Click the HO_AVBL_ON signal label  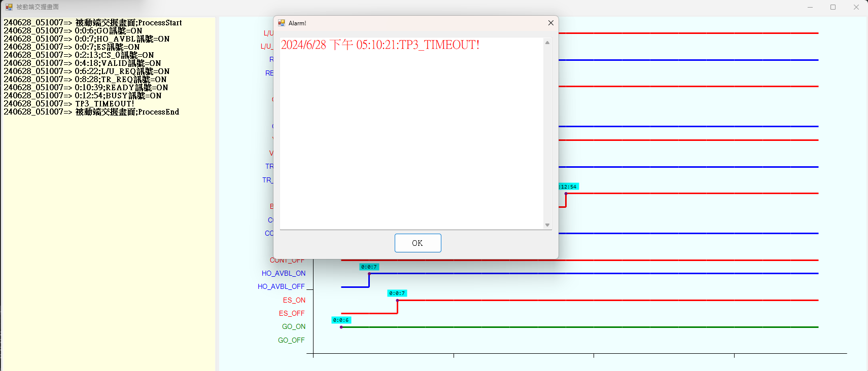284,273
